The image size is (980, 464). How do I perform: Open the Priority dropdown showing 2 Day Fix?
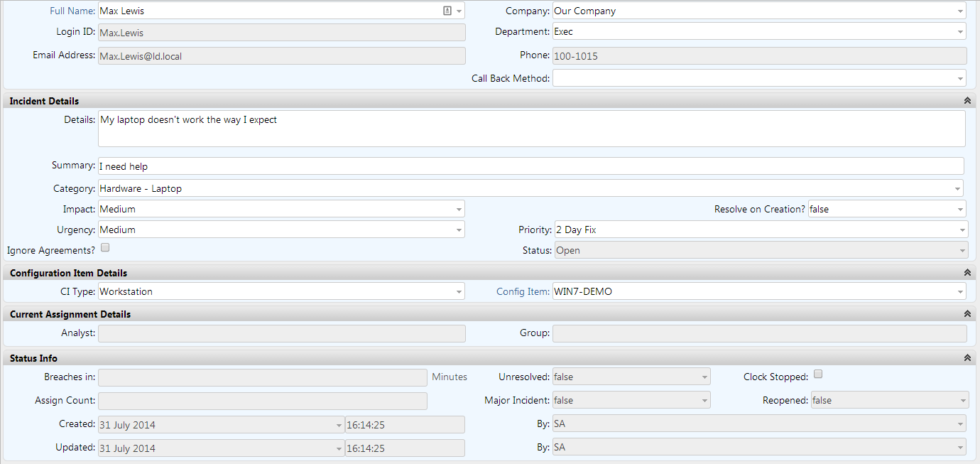click(962, 230)
